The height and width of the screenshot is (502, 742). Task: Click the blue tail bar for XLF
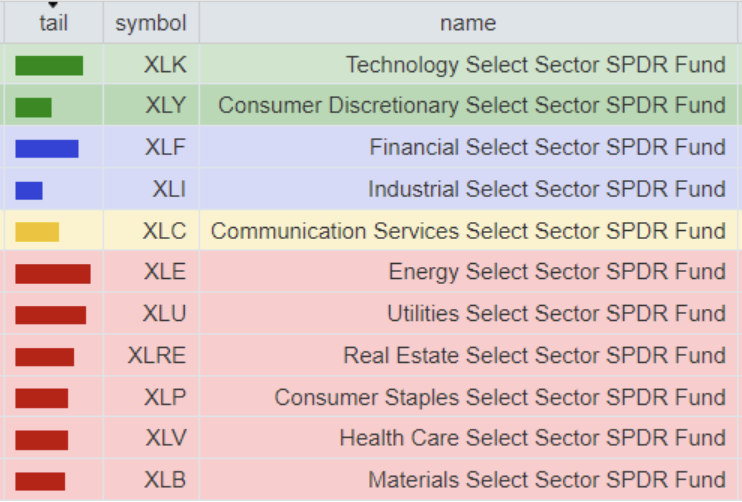tap(47, 149)
